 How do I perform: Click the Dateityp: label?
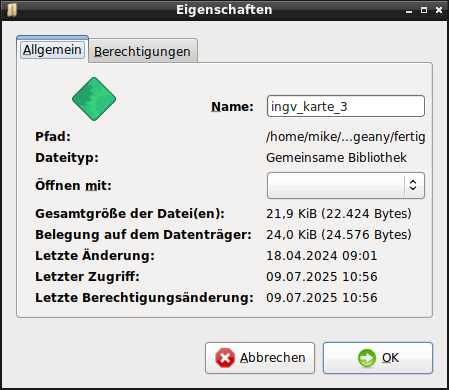(x=67, y=158)
